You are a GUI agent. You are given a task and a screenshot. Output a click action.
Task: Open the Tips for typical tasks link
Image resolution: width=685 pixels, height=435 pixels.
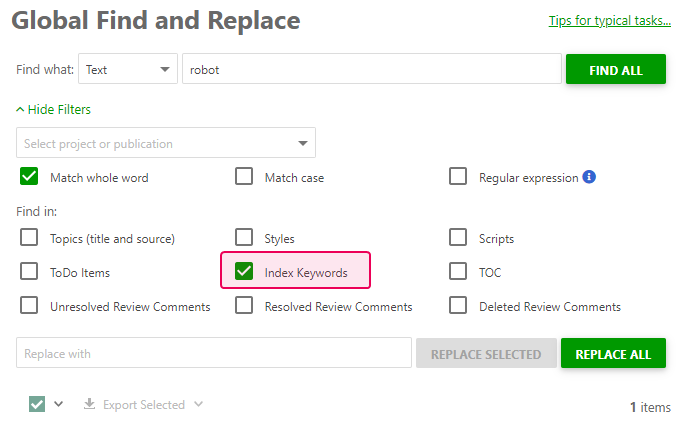pos(609,21)
